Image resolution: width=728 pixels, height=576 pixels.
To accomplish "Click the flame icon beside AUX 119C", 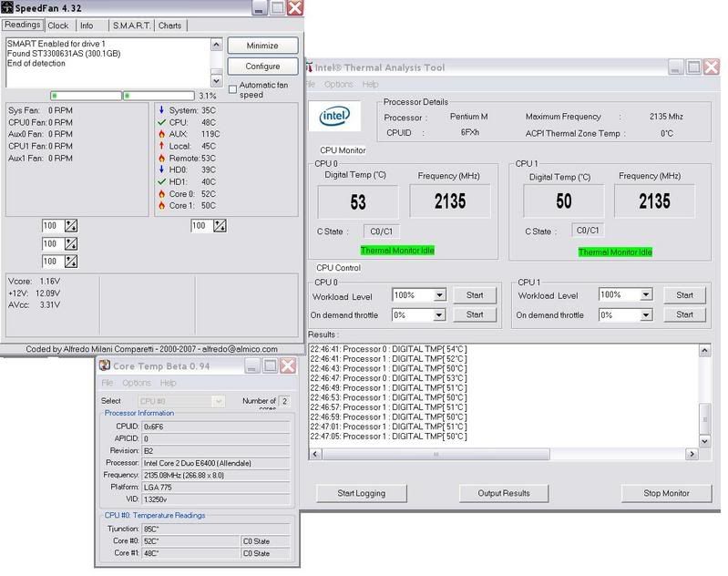I will [x=161, y=134].
